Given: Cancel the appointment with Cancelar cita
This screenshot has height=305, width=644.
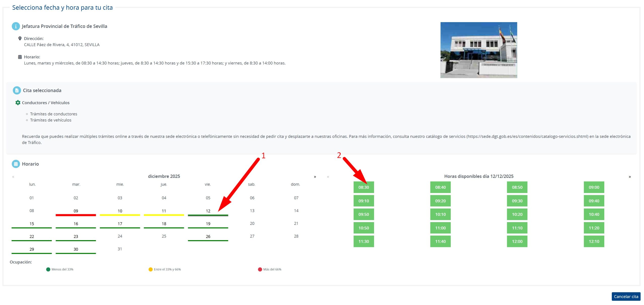Looking at the screenshot, I should click(626, 297).
